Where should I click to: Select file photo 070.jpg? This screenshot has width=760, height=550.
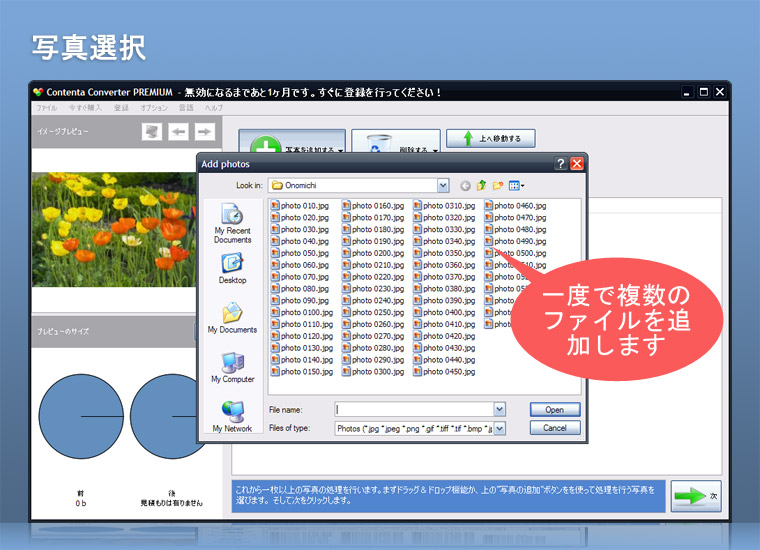[x=300, y=277]
